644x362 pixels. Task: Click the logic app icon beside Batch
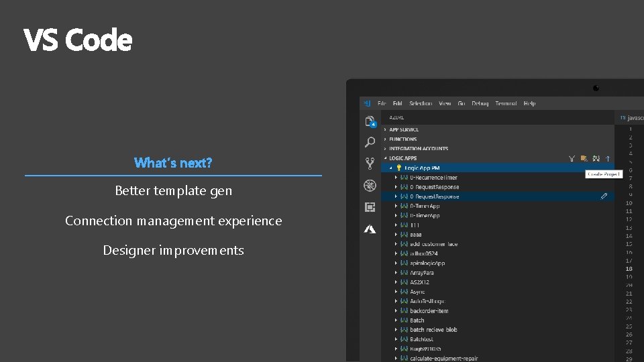point(404,320)
